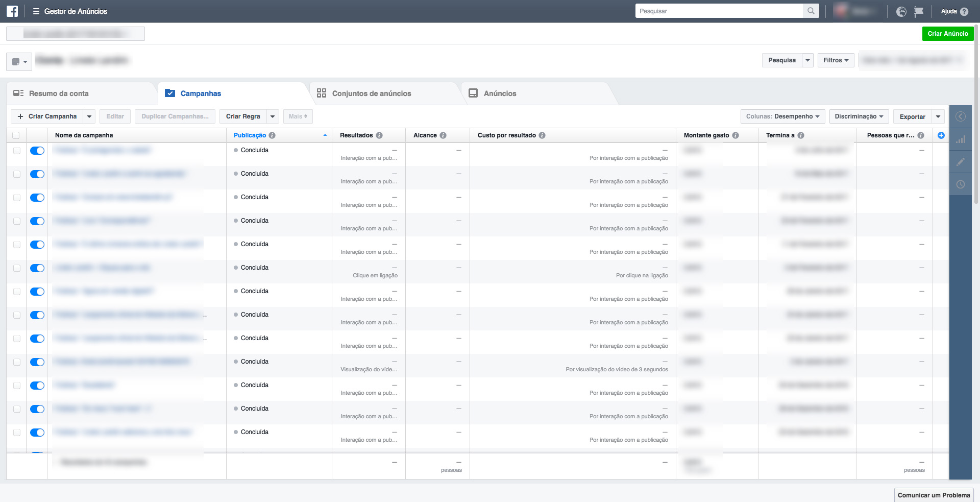Click the pencil edit icon in right sidebar
Image resolution: width=980 pixels, height=502 pixels.
(x=961, y=162)
